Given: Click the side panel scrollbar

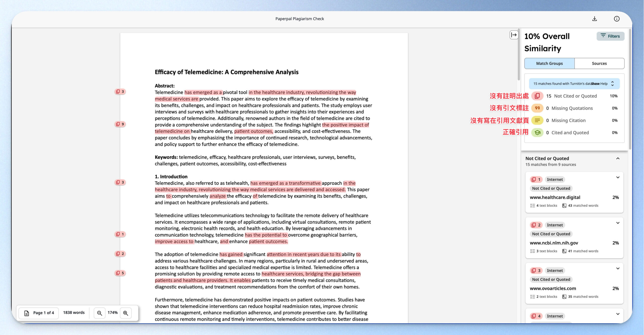Looking at the screenshot, I should [630, 89].
